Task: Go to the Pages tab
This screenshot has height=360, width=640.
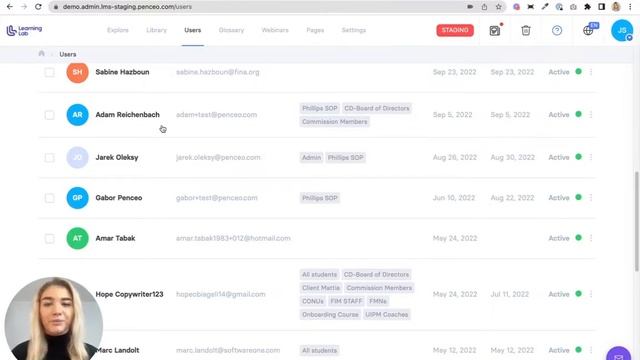Action: pos(315,30)
